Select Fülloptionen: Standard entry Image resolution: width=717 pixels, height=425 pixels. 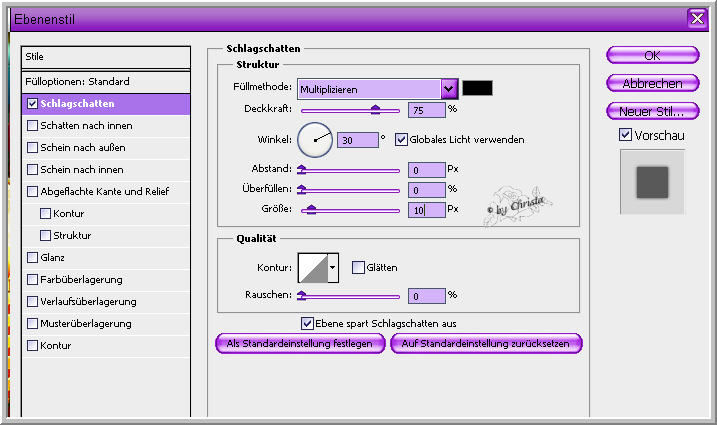click(106, 82)
